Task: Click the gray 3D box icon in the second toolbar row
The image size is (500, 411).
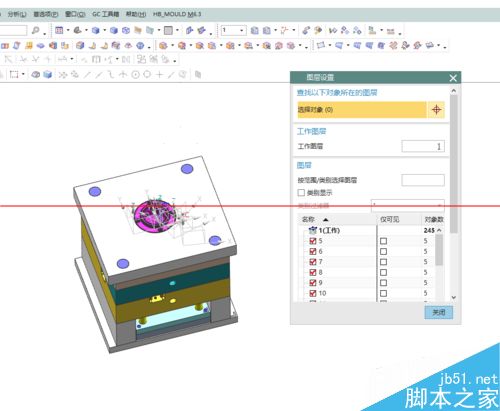Action: pos(80,45)
